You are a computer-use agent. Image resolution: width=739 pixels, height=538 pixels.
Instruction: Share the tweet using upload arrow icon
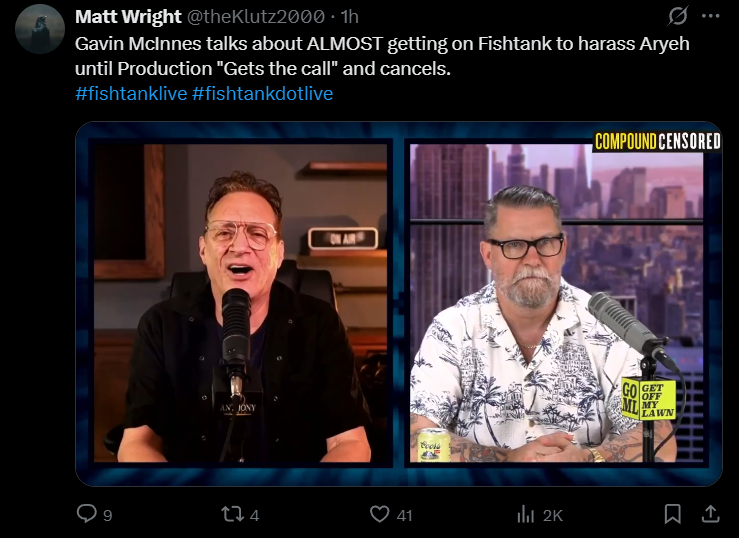pyautogui.click(x=710, y=514)
